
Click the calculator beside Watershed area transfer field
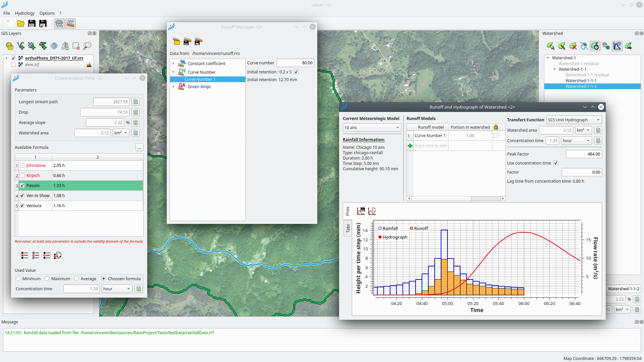(x=598, y=130)
